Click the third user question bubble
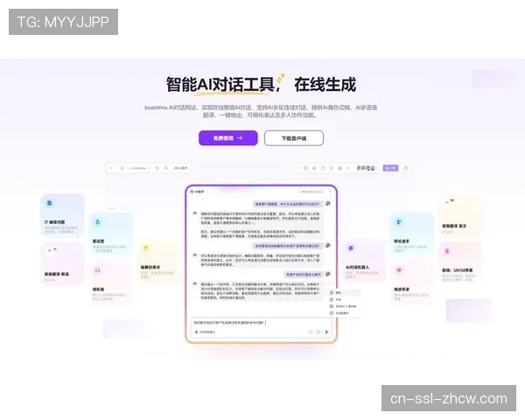 tap(304, 275)
